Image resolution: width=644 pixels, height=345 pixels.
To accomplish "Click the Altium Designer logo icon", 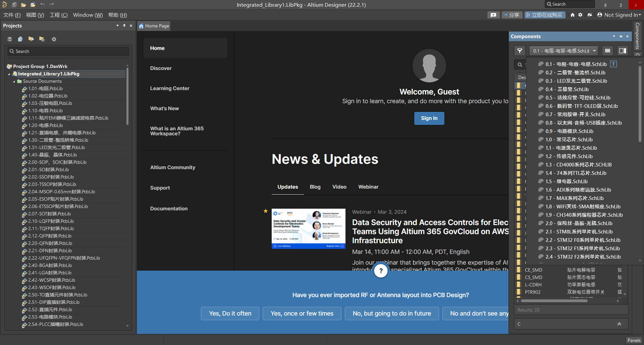I will pyautogui.click(x=5, y=5).
